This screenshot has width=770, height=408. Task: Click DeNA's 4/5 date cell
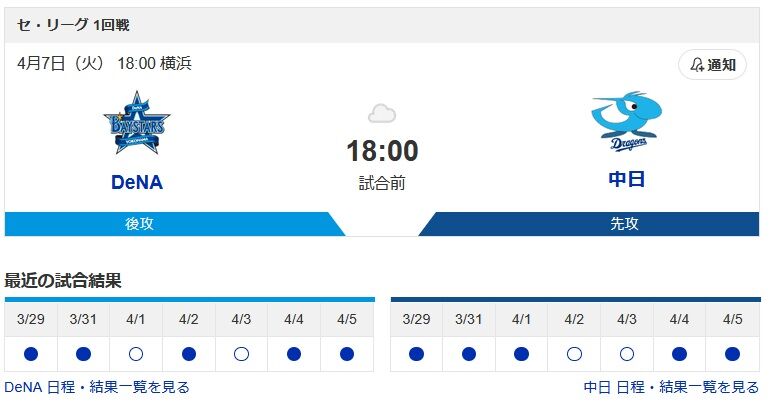(347, 320)
